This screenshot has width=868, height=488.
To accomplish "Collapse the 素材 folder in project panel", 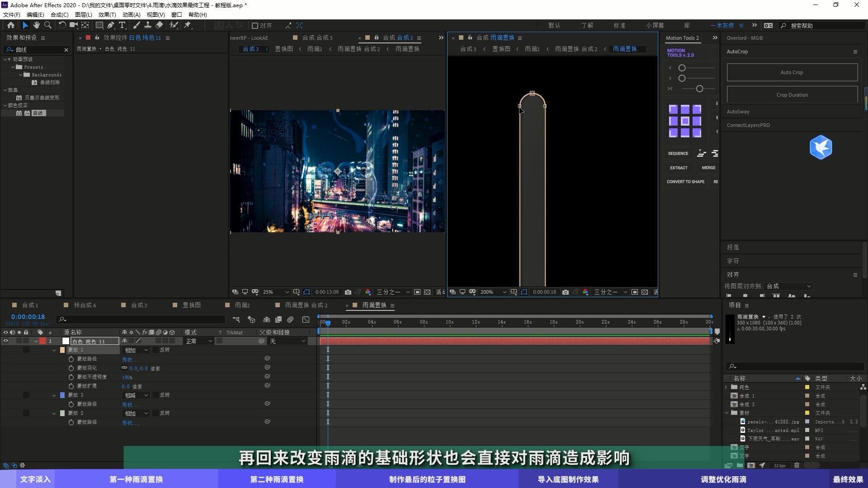I will (x=726, y=413).
